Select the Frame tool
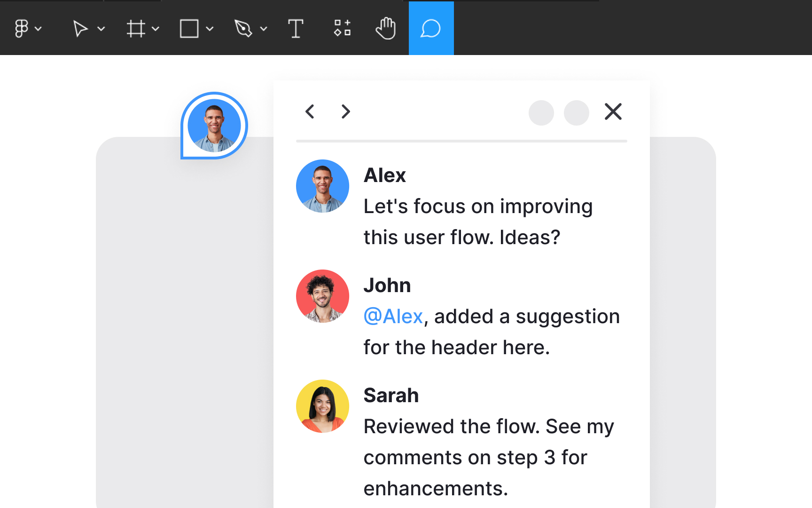Viewport: 812px width, 508px height. click(136, 28)
